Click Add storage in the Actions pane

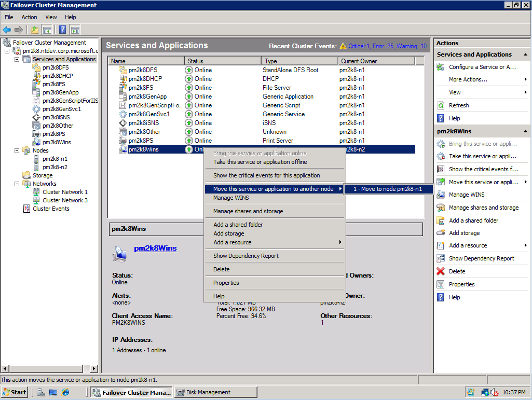(x=465, y=232)
